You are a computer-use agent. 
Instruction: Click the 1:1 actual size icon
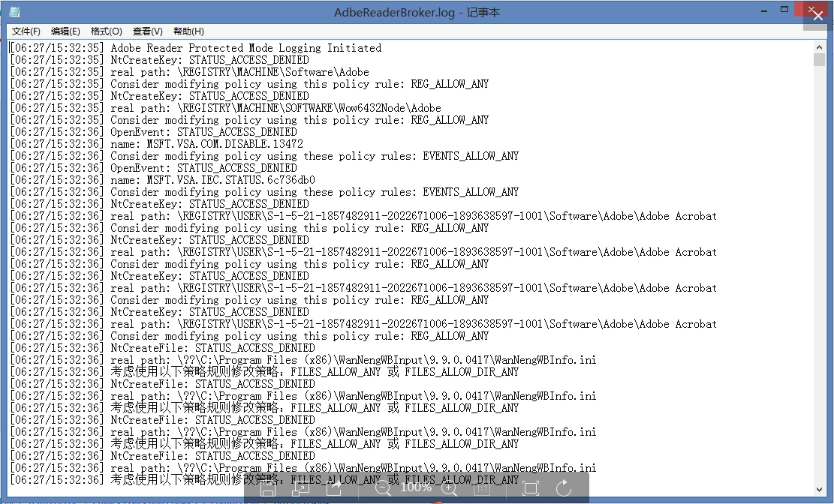[x=481, y=488]
